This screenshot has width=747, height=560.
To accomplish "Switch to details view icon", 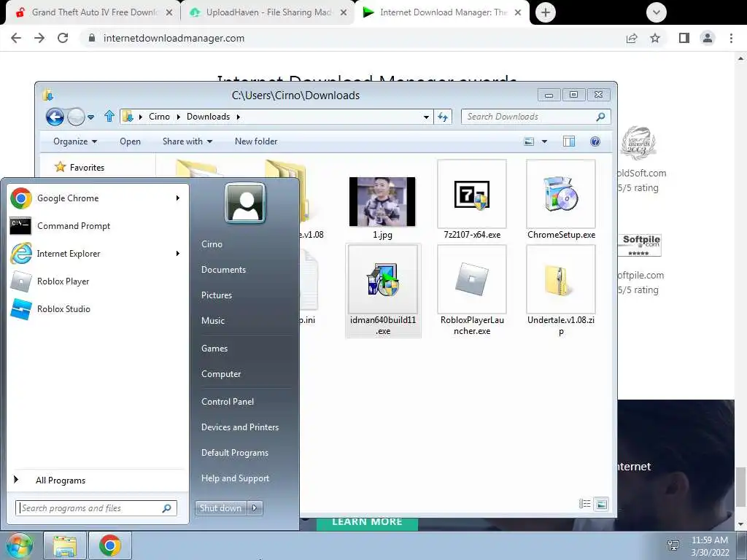I will coord(584,504).
